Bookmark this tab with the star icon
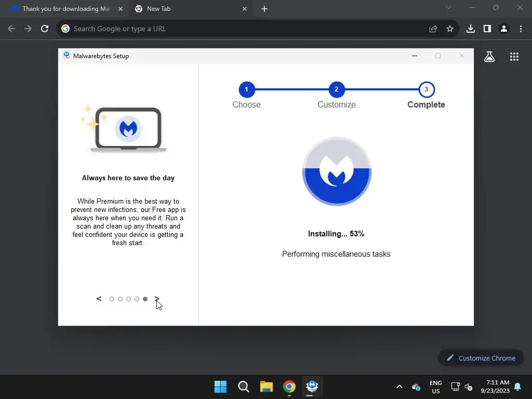The height and width of the screenshot is (399, 532). [450, 29]
